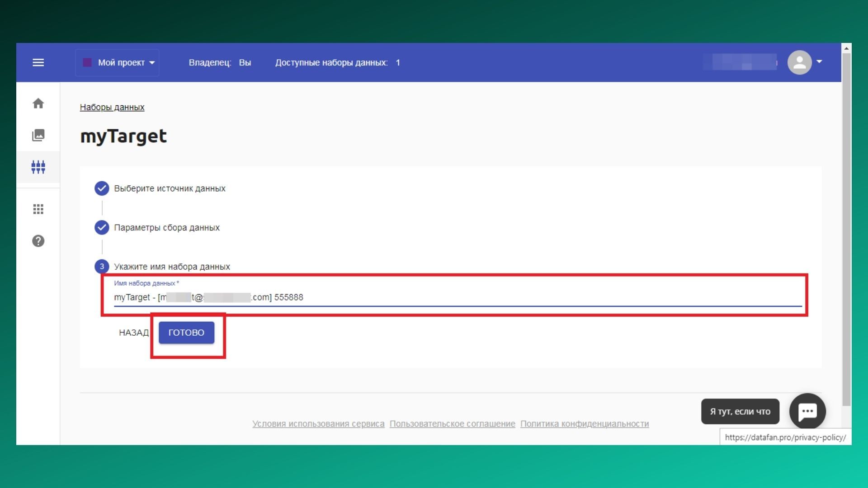Open the gallery/reports sidebar icon
Viewport: 868px width, 488px height.
[38, 135]
